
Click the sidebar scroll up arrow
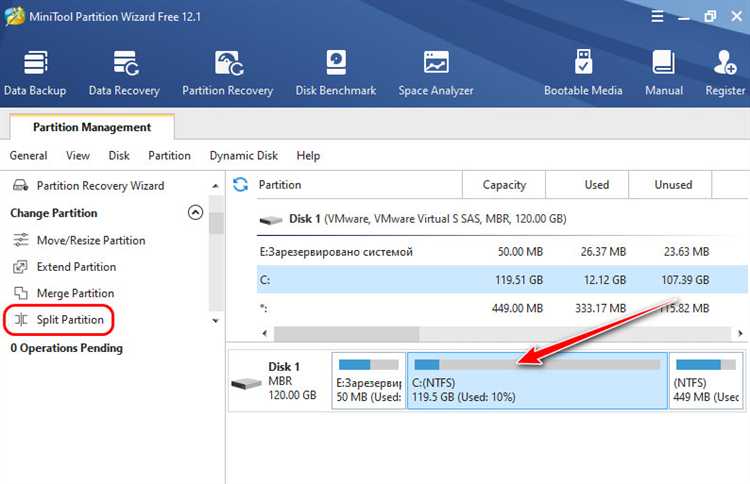coord(216,186)
